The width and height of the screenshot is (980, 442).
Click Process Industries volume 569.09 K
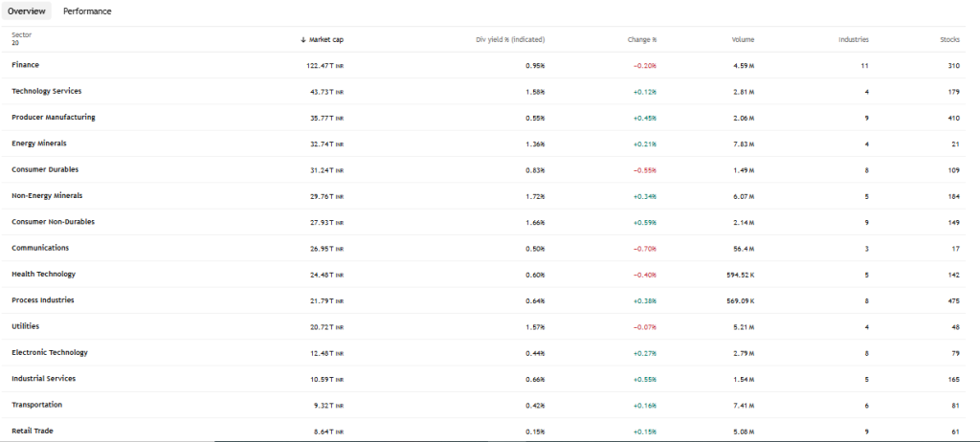click(740, 301)
